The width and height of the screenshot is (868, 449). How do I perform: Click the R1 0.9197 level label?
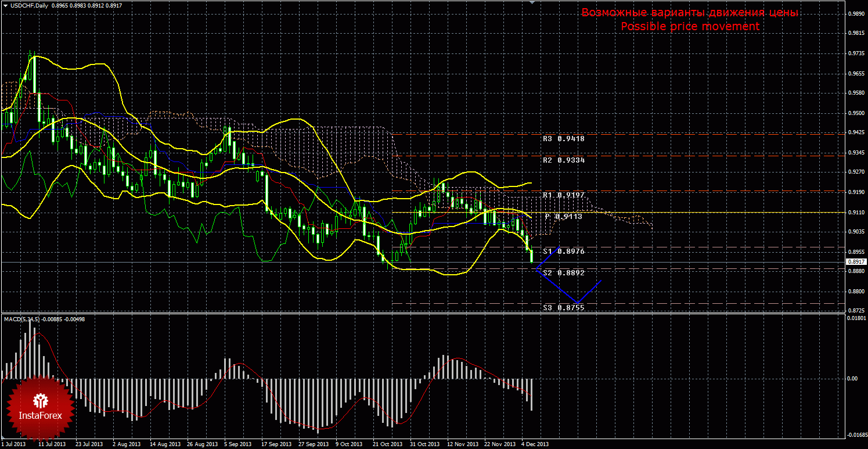click(x=563, y=195)
